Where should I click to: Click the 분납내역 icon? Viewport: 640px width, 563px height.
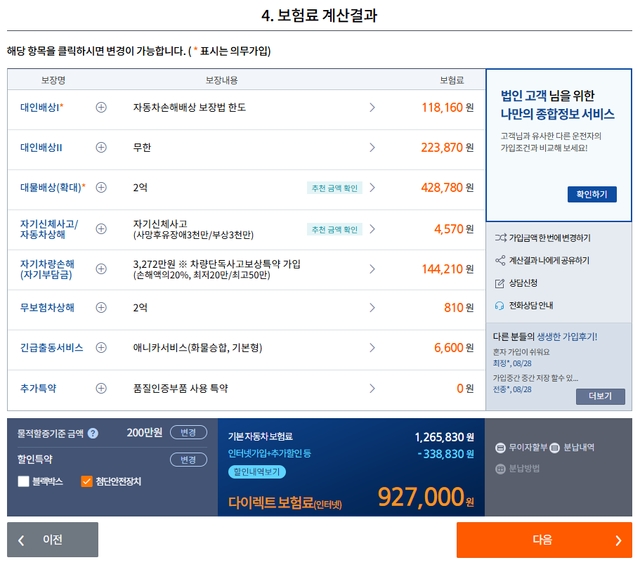(554, 448)
